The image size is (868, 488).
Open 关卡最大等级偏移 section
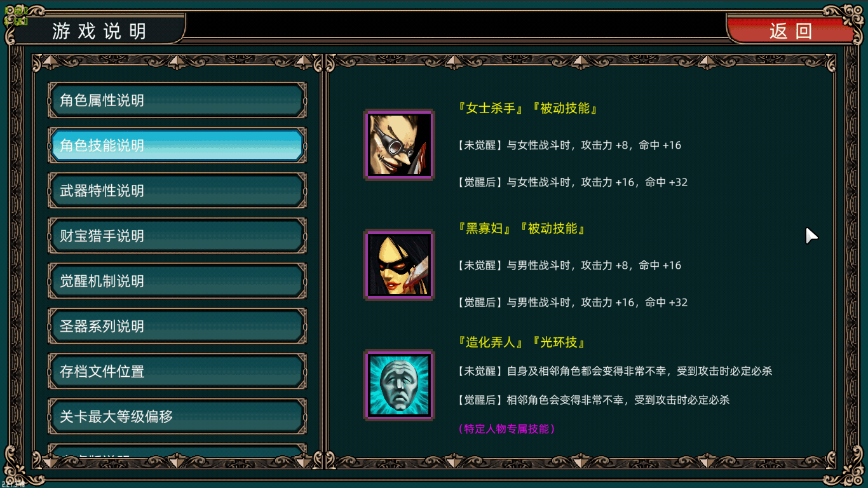click(x=177, y=416)
